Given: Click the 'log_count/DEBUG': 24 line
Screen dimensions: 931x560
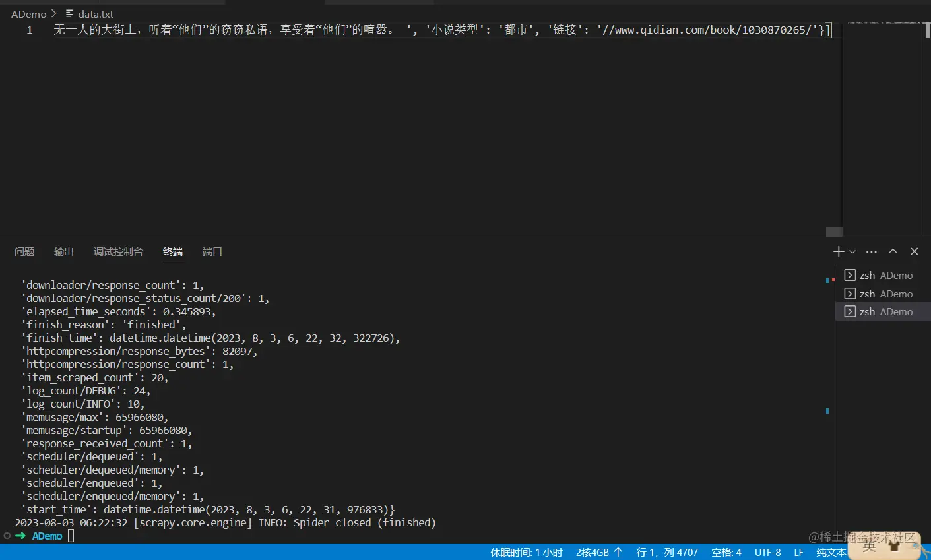Looking at the screenshot, I should click(x=86, y=390).
